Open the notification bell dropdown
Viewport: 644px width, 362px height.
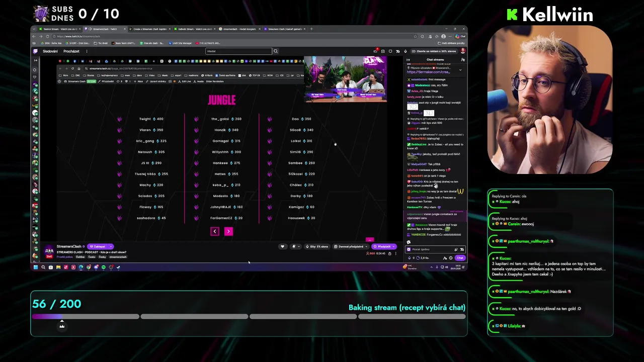point(295,246)
